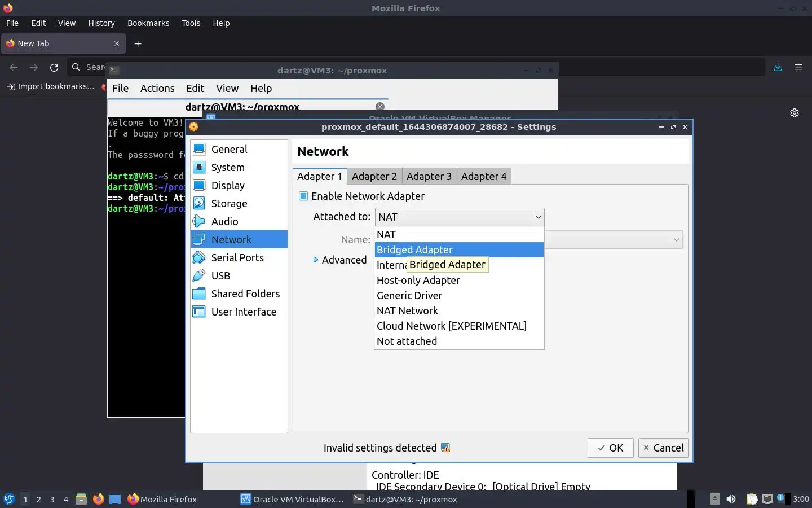Viewport: 812px width, 508px height.
Task: Open the USB settings category icon
Action: [199, 275]
